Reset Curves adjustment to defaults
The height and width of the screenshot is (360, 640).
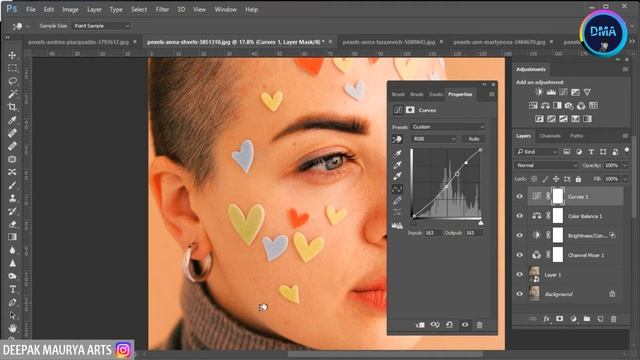coord(449,325)
